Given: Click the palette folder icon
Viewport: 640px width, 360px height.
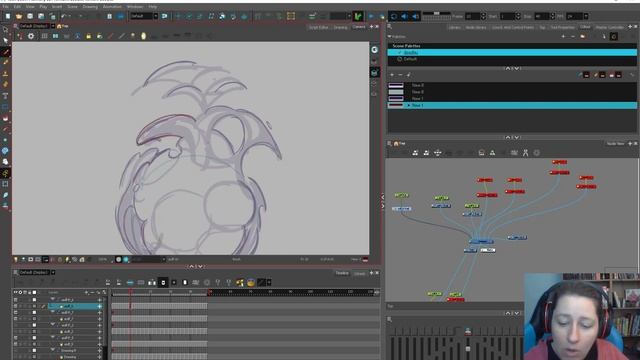Looking at the screenshot, I should [x=582, y=37].
